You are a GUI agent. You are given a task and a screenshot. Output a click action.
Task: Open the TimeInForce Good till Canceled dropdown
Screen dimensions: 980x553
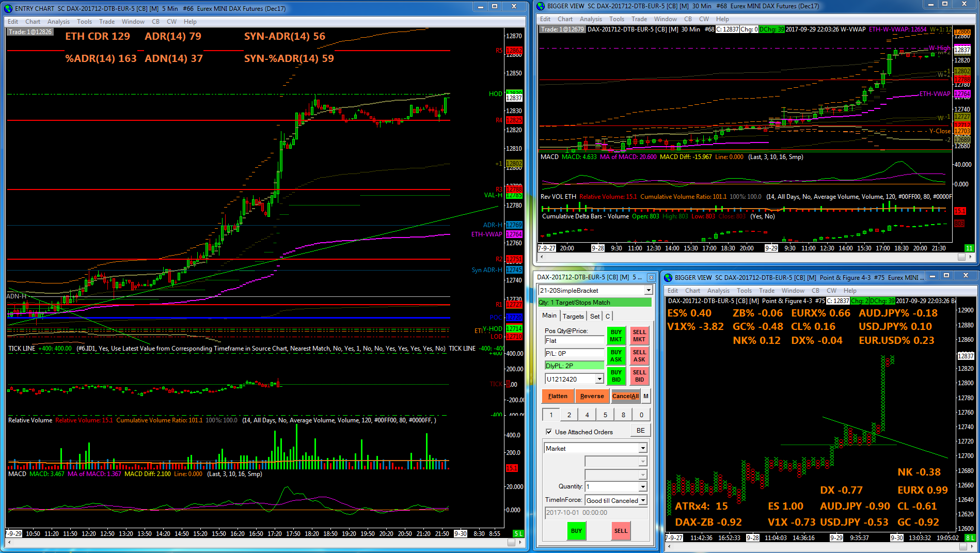(x=643, y=500)
